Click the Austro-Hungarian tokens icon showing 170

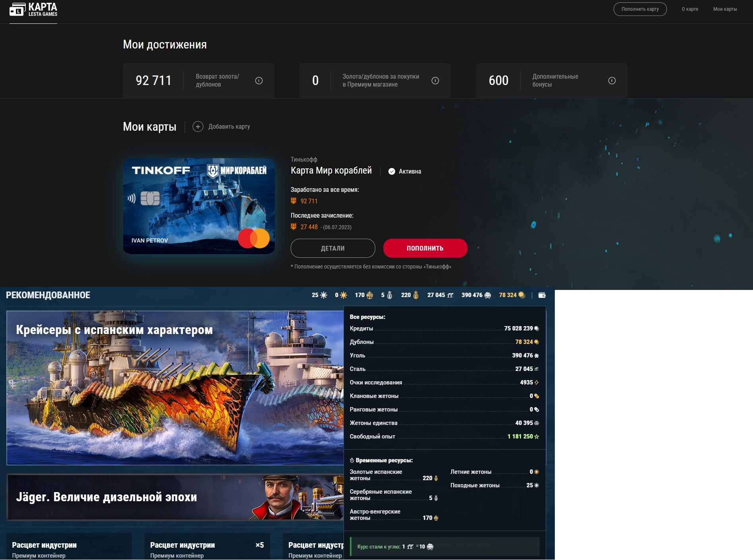coord(370,295)
